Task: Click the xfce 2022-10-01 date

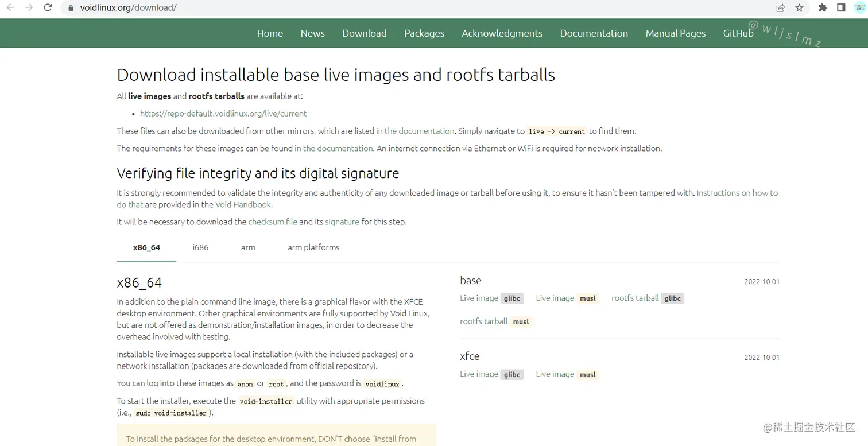Action: tap(762, 358)
